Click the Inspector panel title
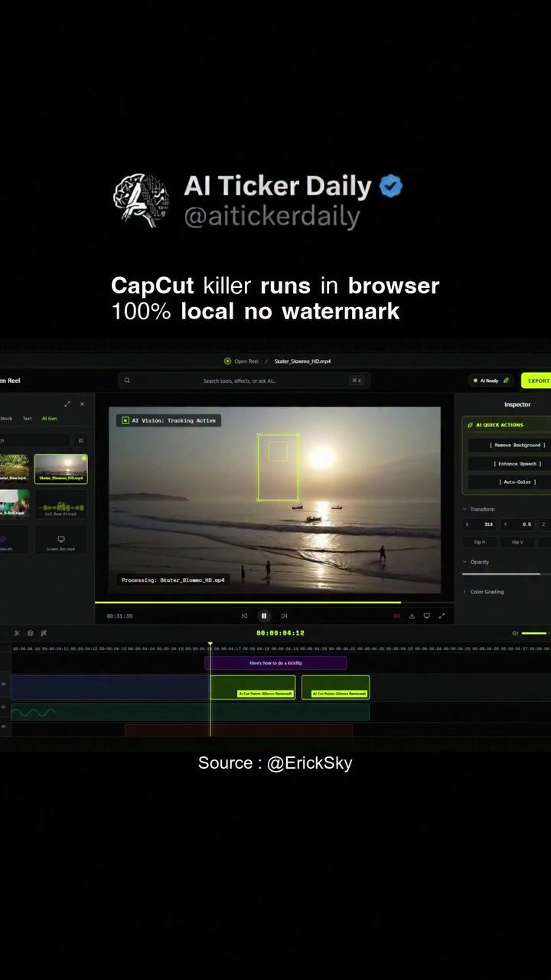This screenshot has width=551, height=980. tap(517, 404)
